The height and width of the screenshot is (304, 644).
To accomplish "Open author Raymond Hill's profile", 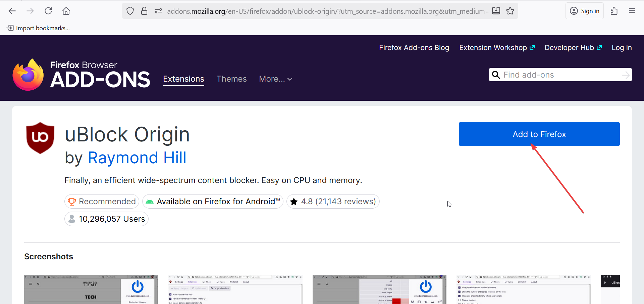I will (137, 158).
